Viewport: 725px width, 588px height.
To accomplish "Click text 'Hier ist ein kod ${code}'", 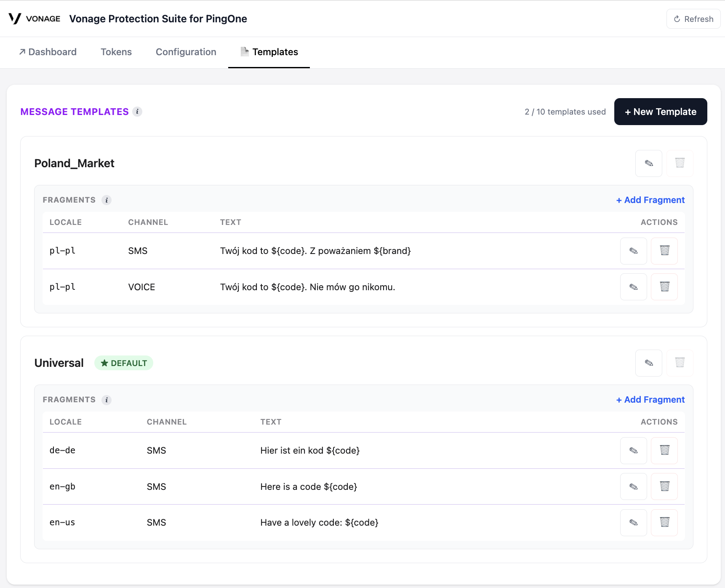I will [310, 451].
